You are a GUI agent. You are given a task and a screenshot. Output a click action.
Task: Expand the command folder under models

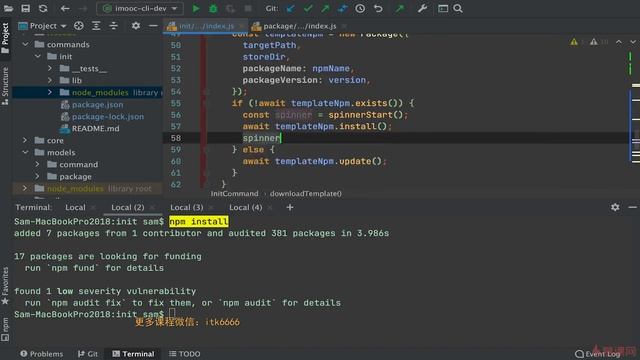[x=38, y=164]
